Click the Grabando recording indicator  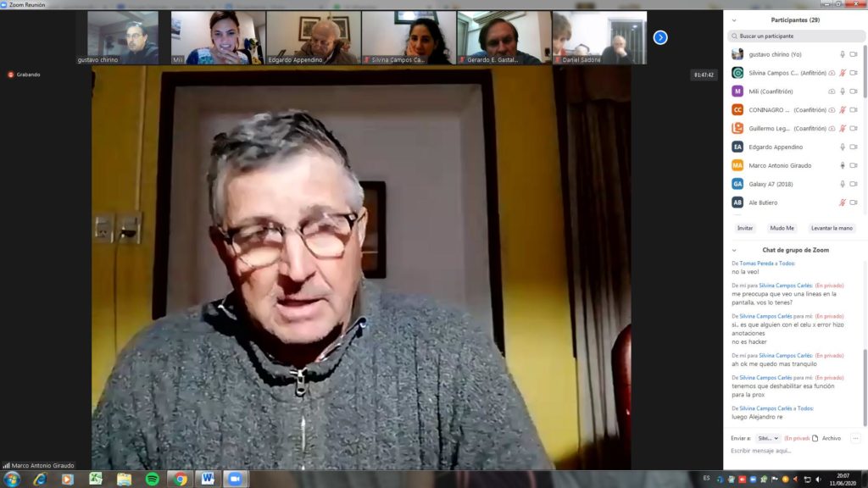tap(25, 75)
